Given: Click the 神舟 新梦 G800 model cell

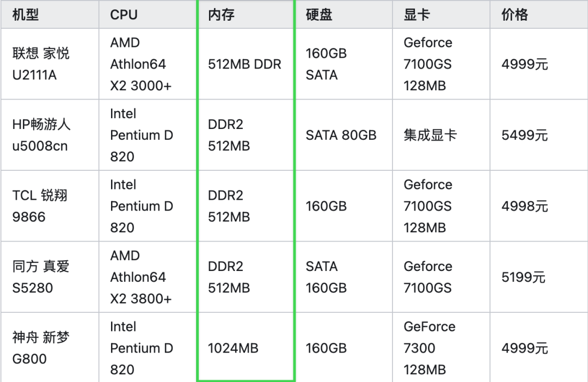Looking at the screenshot, I should (x=41, y=348).
